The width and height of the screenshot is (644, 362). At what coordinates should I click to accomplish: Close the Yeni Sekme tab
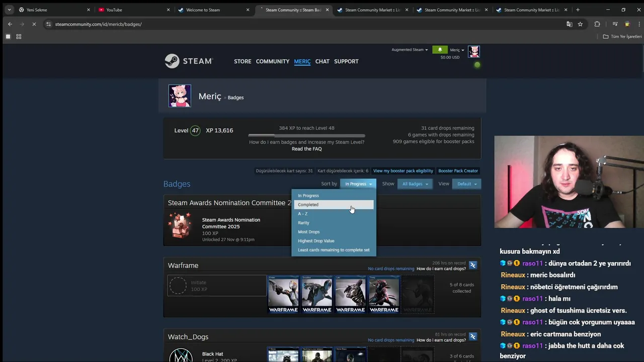[89, 10]
